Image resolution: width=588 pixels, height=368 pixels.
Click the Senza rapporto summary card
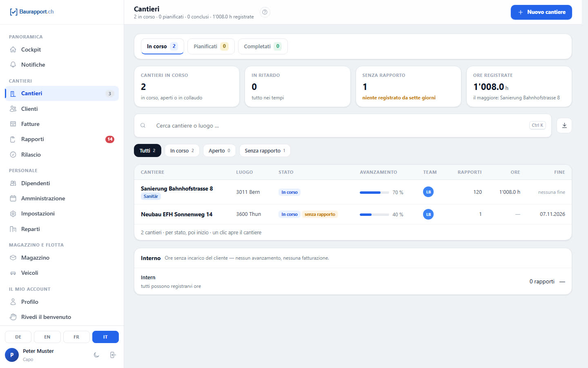coord(408,87)
